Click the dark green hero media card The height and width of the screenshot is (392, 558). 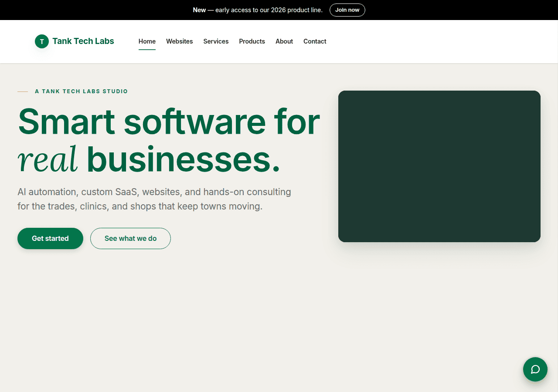(x=439, y=166)
